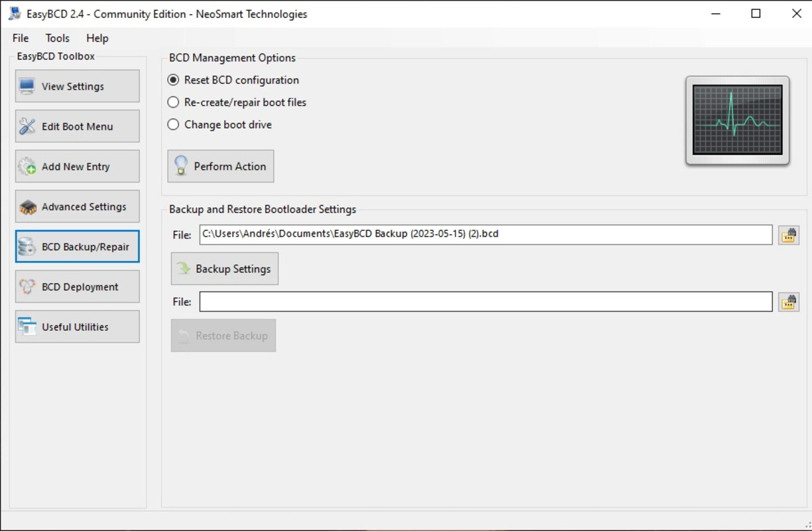Click the lightbulb icon on Perform Action
Image resolution: width=812 pixels, height=531 pixels.
pos(180,166)
